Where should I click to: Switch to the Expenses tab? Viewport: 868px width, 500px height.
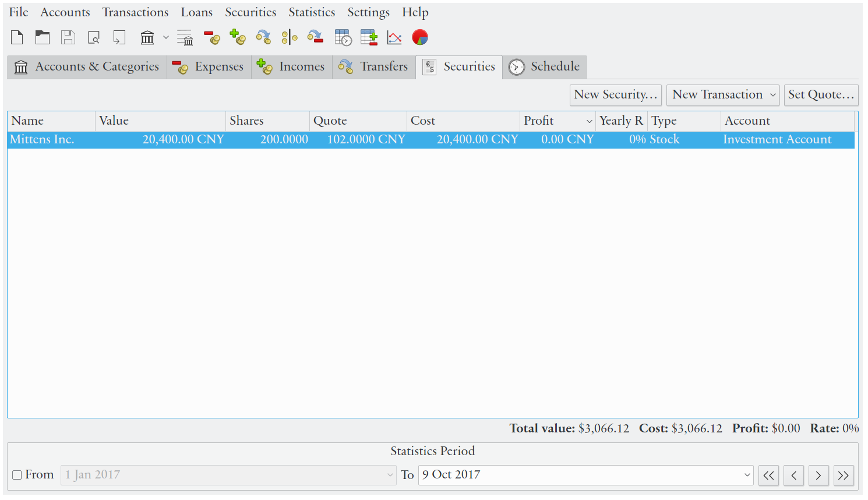(209, 67)
